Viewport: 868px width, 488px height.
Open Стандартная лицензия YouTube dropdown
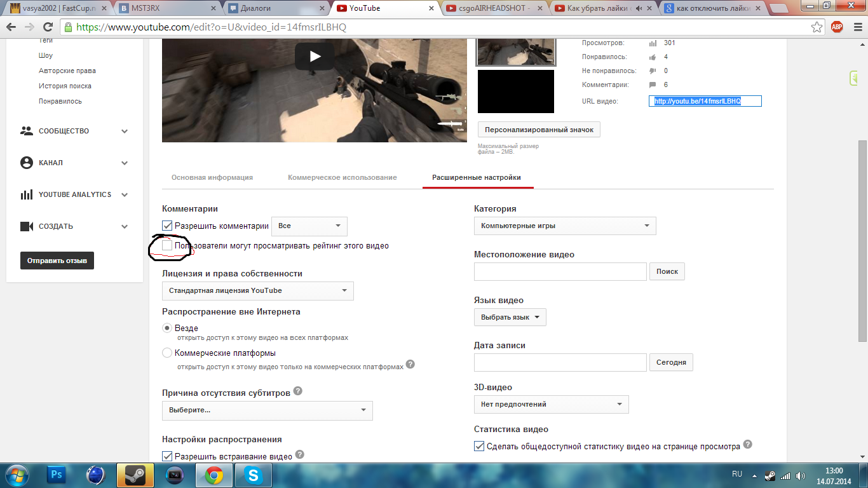258,290
